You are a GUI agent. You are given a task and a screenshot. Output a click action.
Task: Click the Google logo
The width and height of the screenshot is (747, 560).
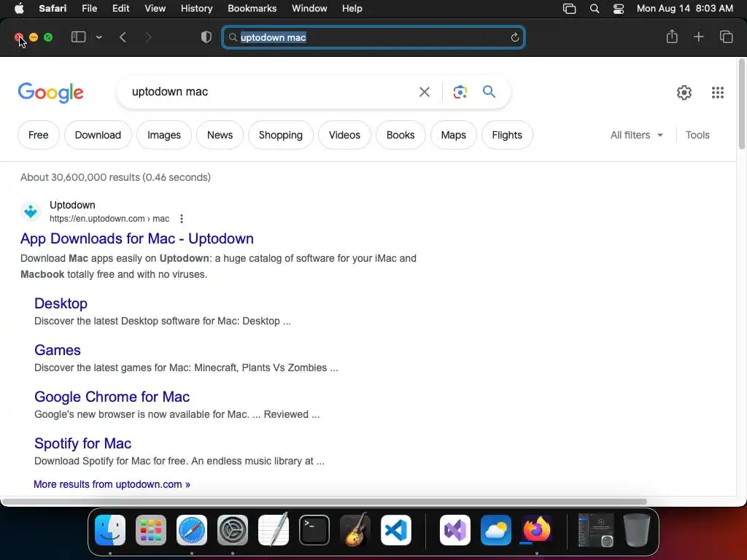coord(50,93)
